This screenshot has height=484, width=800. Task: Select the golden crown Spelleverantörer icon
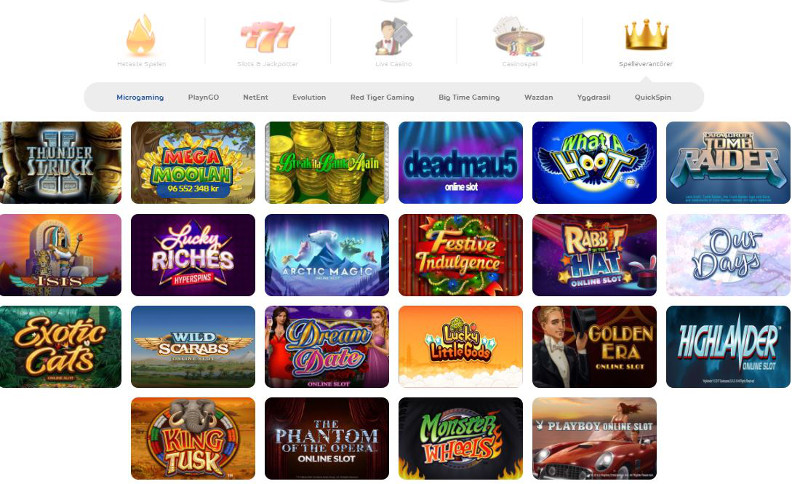coord(646,35)
